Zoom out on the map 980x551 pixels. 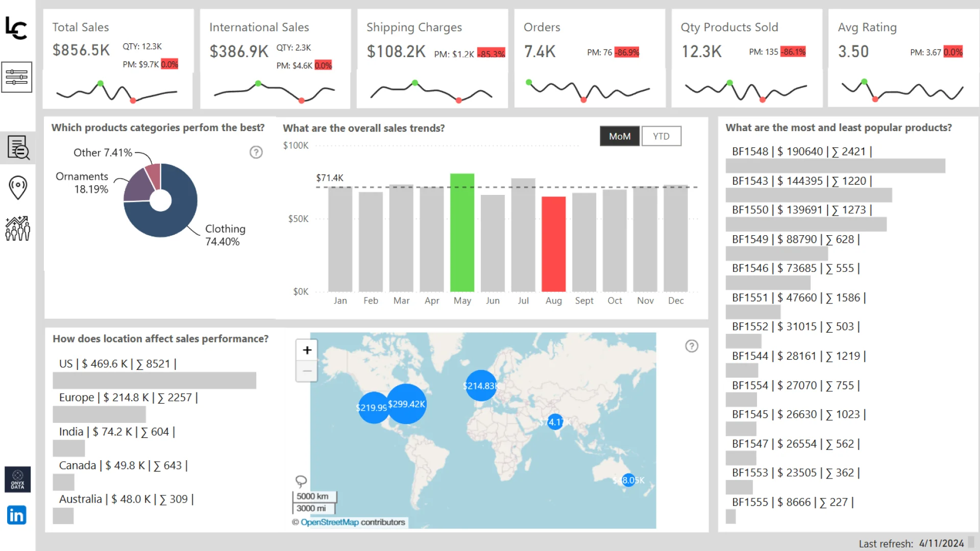click(307, 371)
